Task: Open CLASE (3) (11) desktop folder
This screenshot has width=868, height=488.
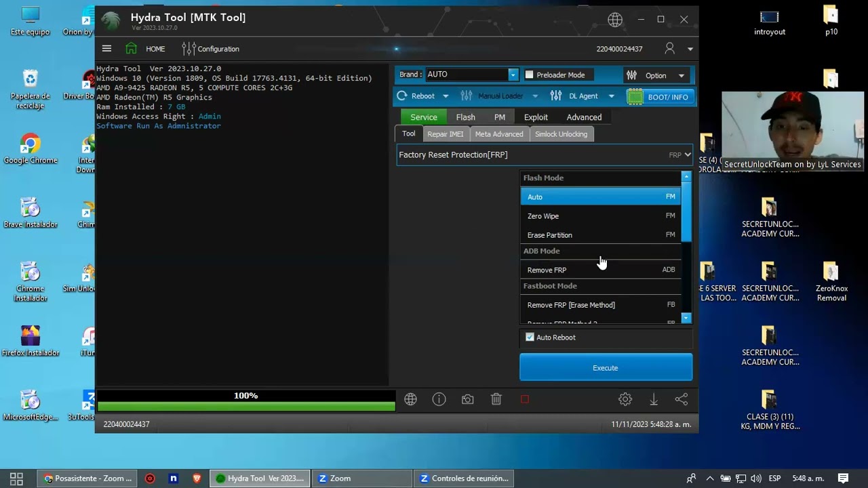Action: click(770, 410)
